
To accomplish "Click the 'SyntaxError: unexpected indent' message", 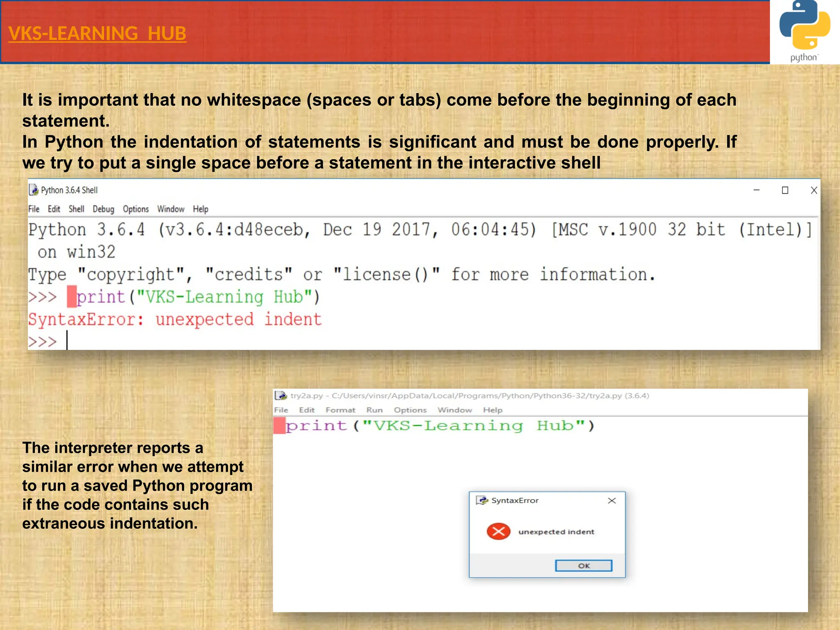I will 175,320.
